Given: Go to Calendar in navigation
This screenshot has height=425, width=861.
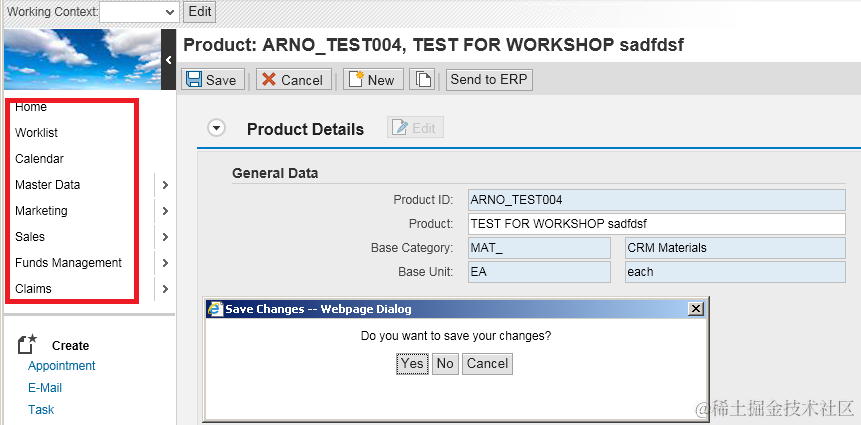Looking at the screenshot, I should (39, 159).
